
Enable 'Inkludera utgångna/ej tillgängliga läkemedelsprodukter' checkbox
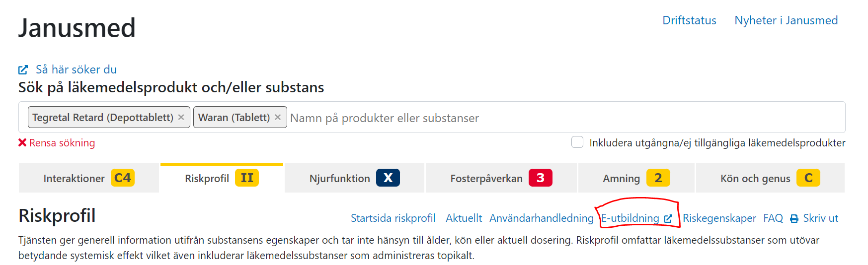click(577, 142)
